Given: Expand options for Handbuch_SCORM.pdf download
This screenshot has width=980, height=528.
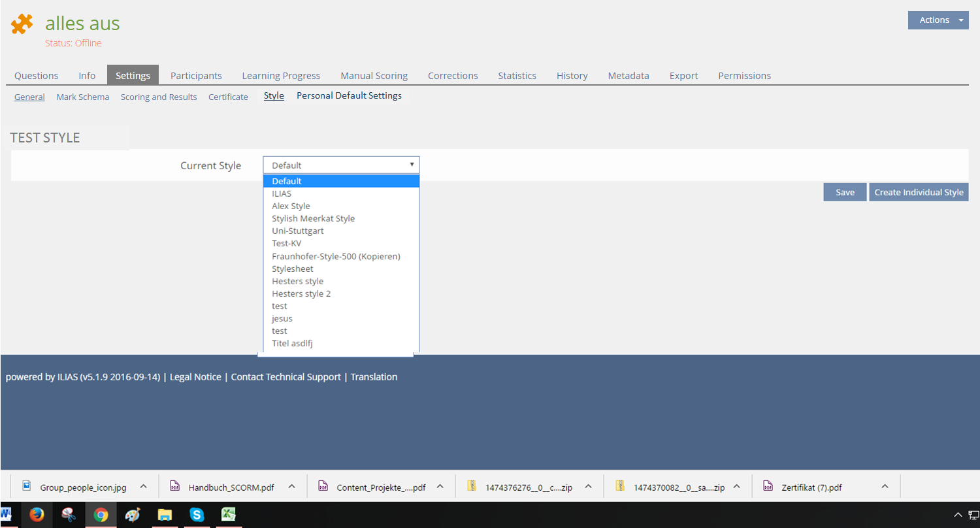Looking at the screenshot, I should 292,487.
